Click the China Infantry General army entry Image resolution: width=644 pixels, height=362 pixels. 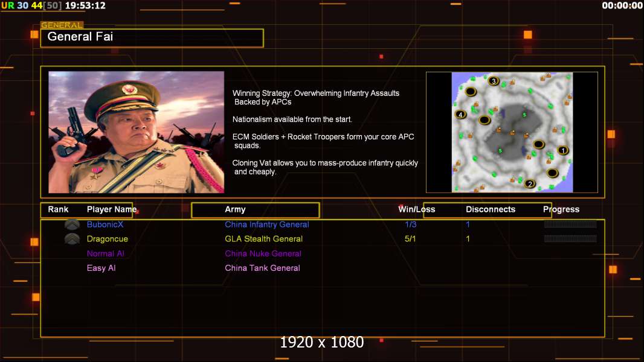(267, 224)
